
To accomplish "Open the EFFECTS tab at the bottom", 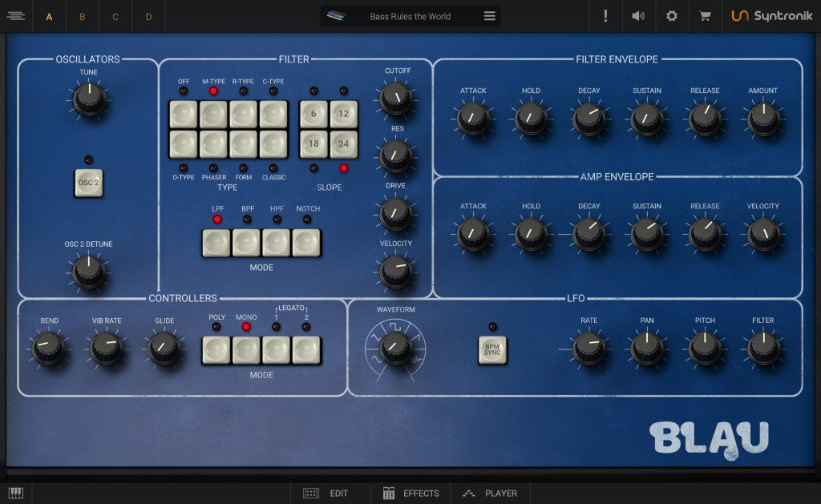I will point(410,494).
